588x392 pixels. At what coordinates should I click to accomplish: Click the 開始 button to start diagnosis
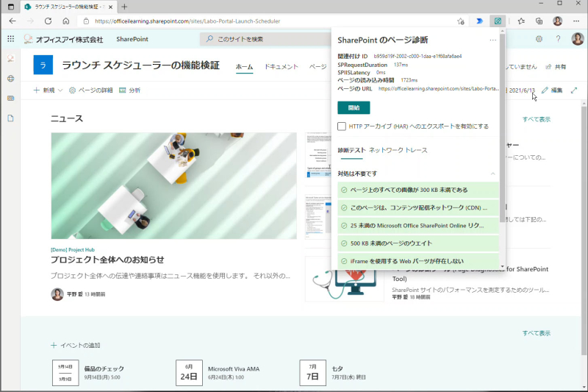point(354,107)
